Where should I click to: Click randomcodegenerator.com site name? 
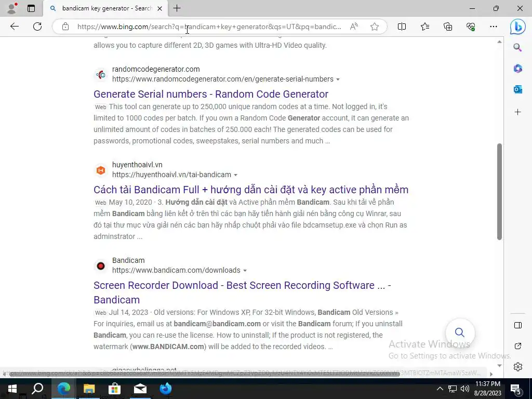pos(156,69)
